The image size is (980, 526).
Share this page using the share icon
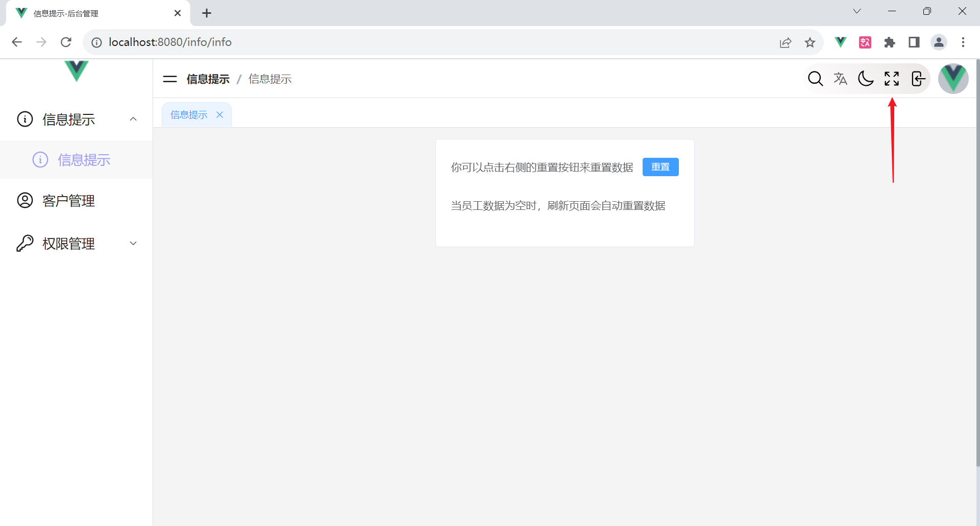[786, 42]
